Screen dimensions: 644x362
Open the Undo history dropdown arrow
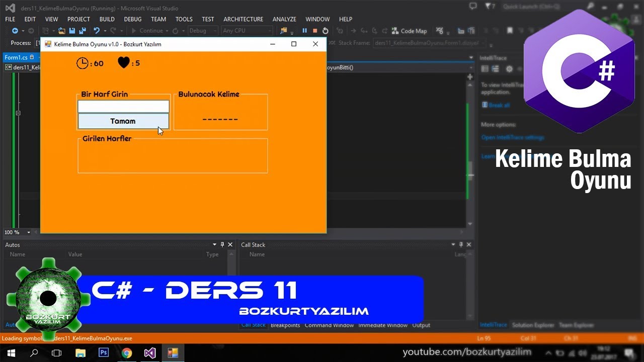[x=104, y=31]
